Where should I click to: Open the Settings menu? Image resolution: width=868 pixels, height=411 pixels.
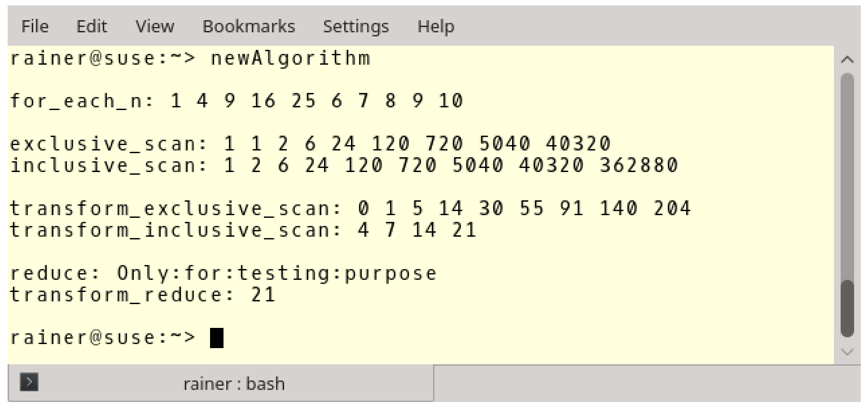[x=356, y=27]
